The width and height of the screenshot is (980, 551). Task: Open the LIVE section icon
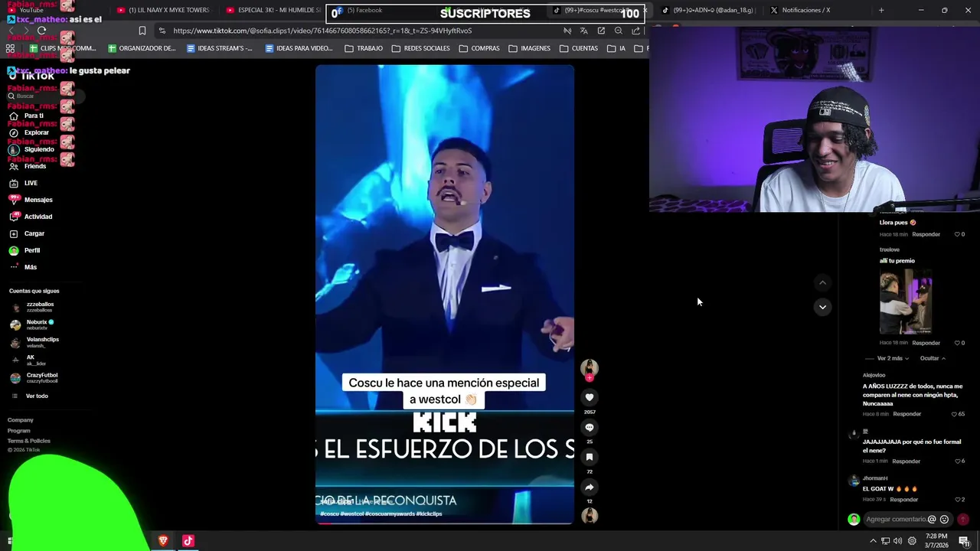point(14,183)
